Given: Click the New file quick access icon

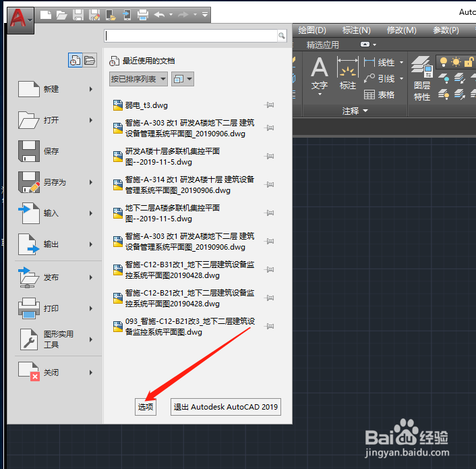Looking at the screenshot, I should tap(46, 15).
